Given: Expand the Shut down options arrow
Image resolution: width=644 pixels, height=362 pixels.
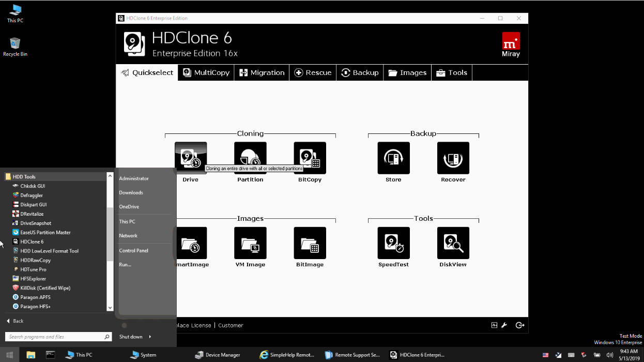Looking at the screenshot, I should tap(150, 337).
